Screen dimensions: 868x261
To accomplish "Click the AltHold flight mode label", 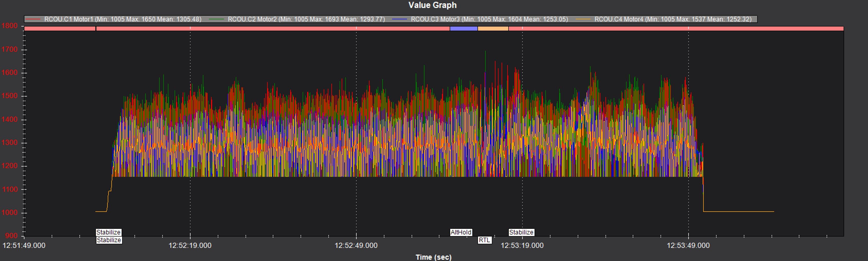I will tap(461, 232).
